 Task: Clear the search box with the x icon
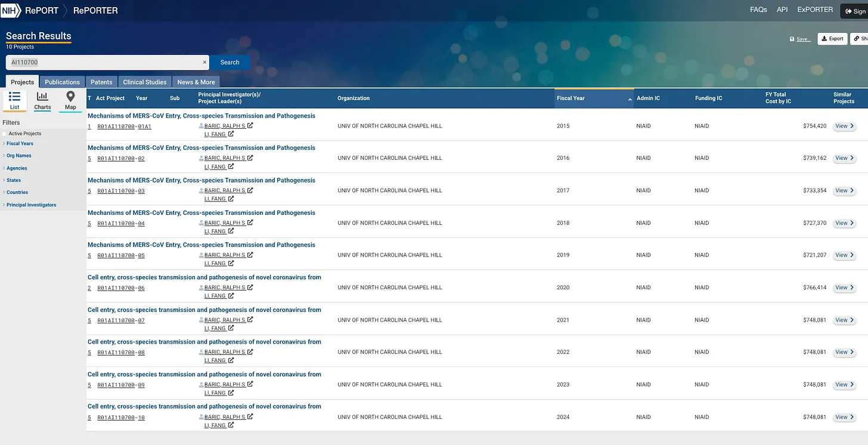[204, 62]
